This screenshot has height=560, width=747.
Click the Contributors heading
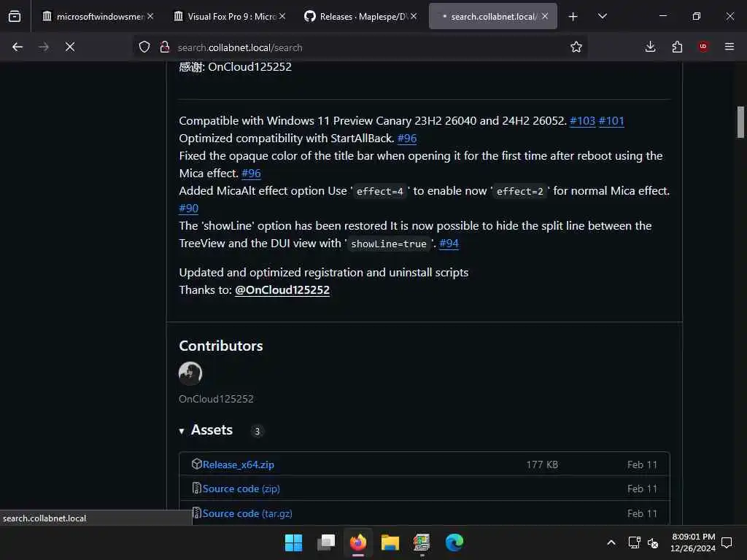coord(220,346)
